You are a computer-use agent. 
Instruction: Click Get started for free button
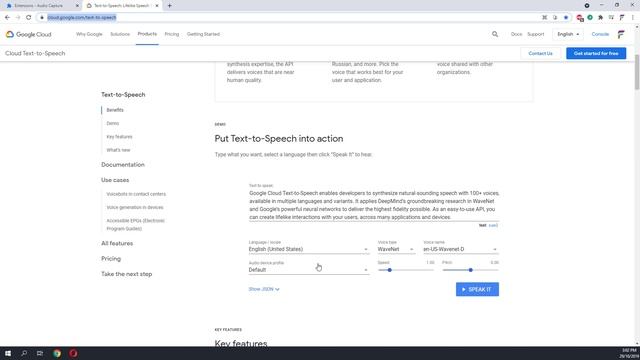[596, 53]
